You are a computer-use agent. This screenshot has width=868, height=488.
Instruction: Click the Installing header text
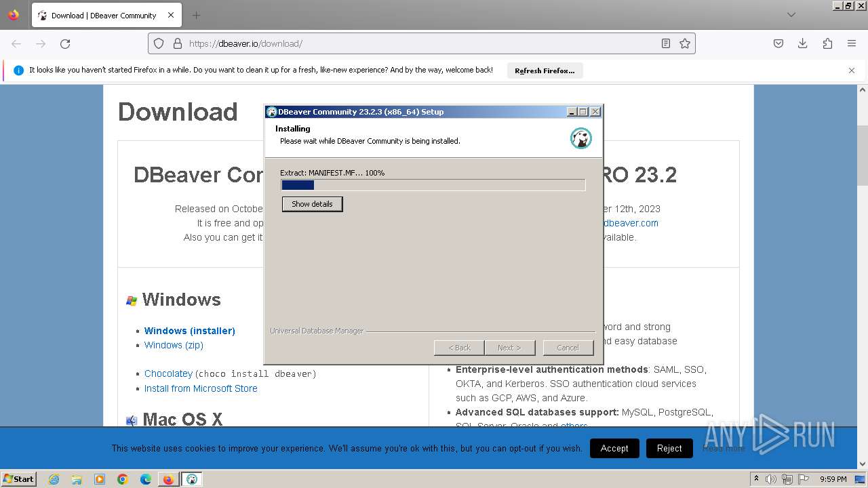[x=293, y=129]
